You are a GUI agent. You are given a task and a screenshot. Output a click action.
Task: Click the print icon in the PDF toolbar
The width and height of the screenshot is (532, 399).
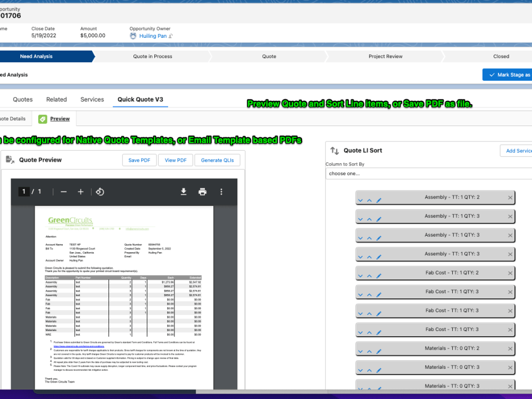click(202, 192)
